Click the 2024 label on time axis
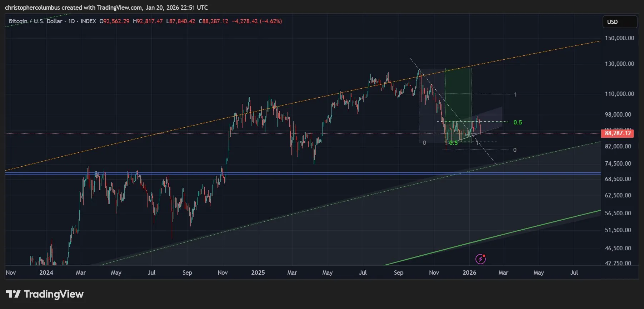Viewport: 644px width, 309px height. pyautogui.click(x=46, y=273)
